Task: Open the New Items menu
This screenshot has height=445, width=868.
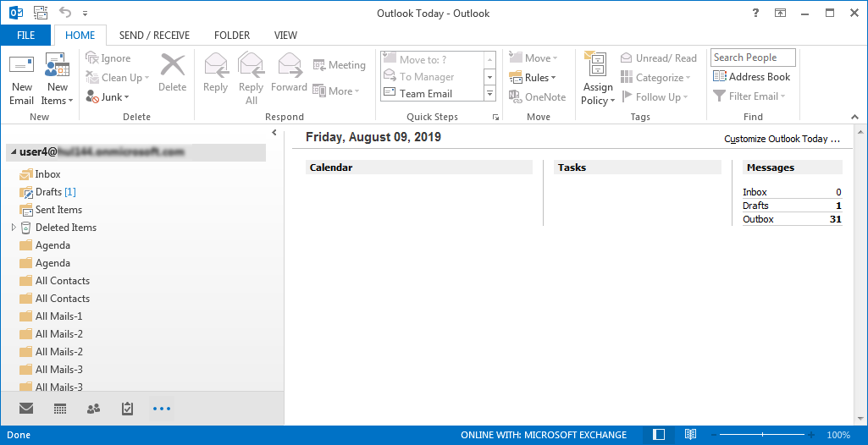Action: 57,79
